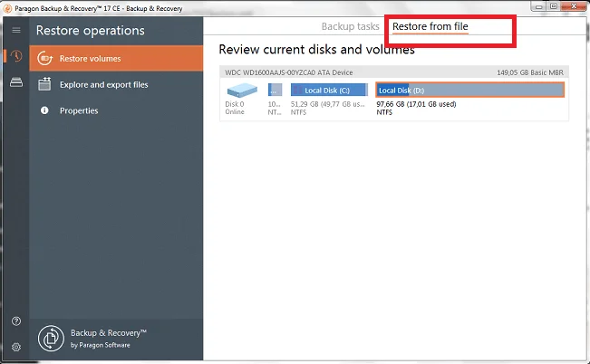Click the Restore volumes circular arrow icon
Viewport: 590px width, 364px height.
(44, 59)
